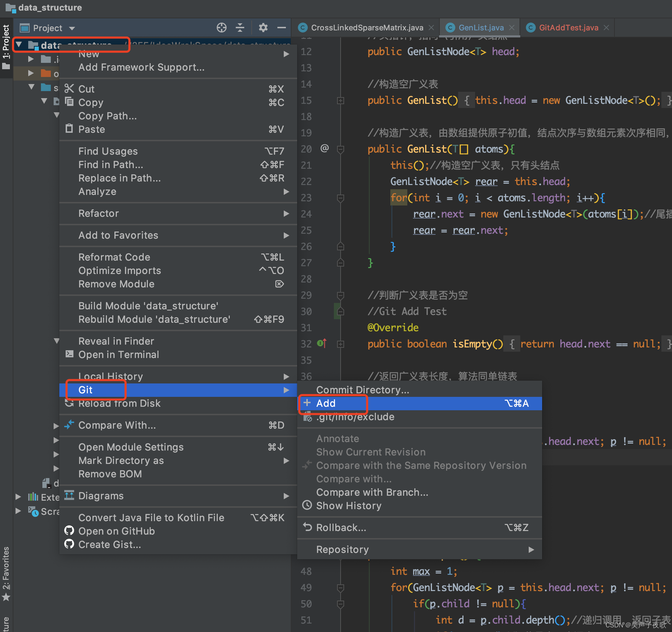
Task: Choose Compare with Branch...
Action: coord(419,492)
